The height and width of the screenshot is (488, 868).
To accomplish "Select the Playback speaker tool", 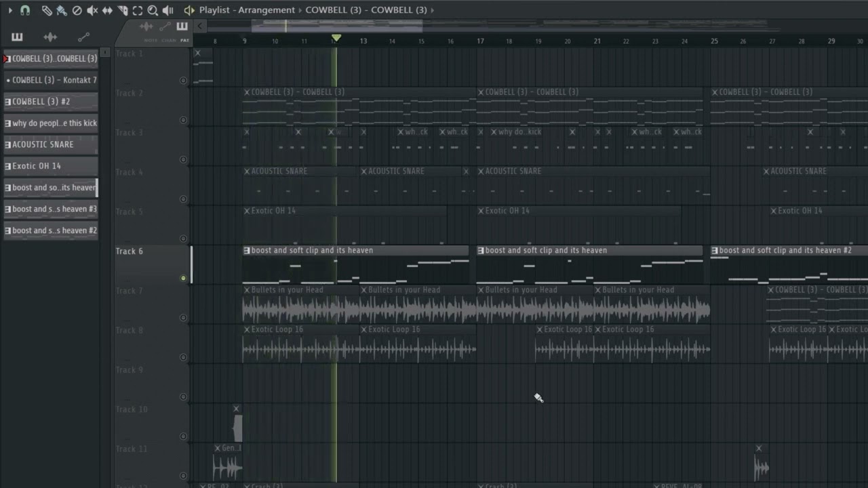I will pos(167,10).
